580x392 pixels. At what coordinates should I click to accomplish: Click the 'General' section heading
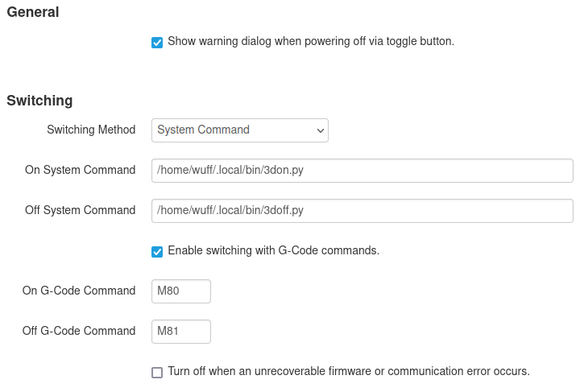[33, 12]
